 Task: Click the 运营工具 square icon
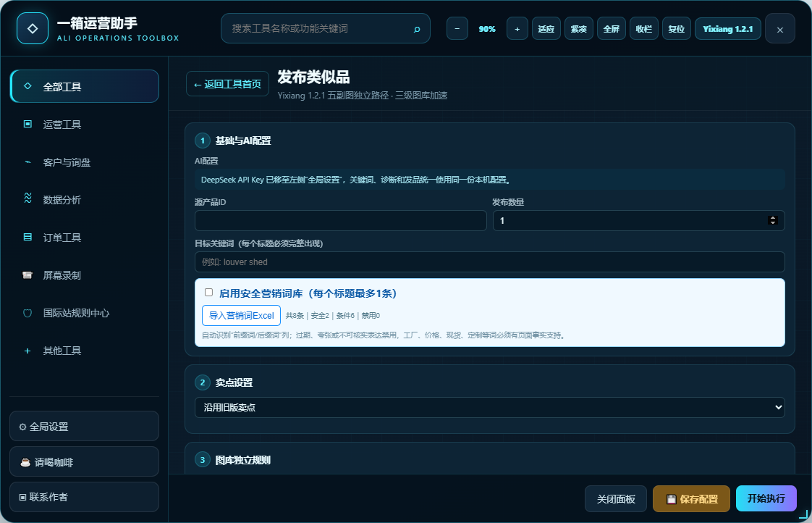[x=28, y=124]
